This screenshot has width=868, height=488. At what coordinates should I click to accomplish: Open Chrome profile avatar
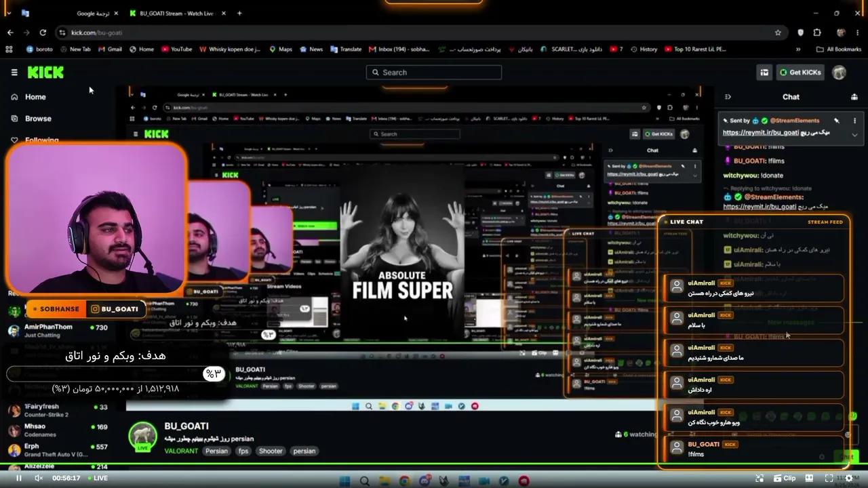(841, 33)
